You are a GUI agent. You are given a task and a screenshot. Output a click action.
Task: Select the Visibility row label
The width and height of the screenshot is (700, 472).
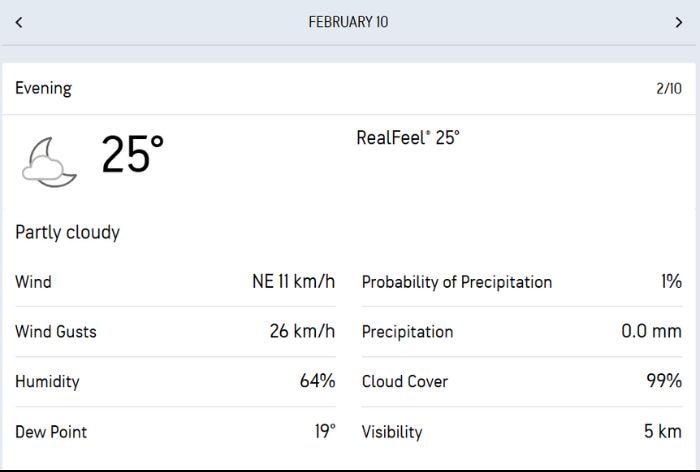pos(392,432)
